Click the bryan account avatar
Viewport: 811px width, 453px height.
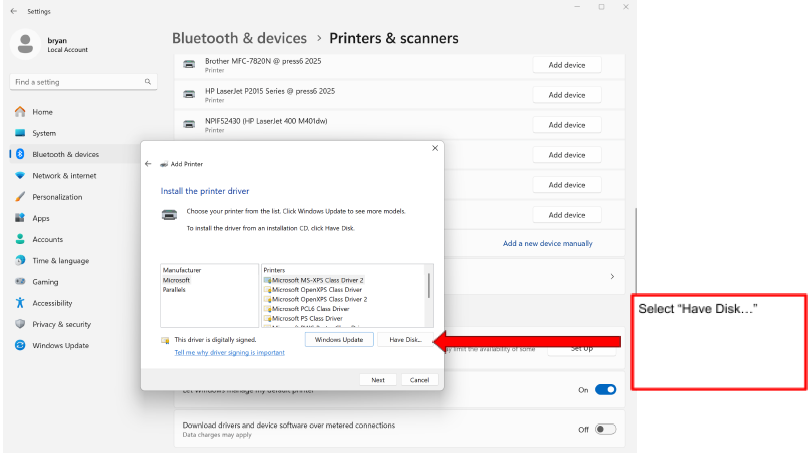click(x=25, y=44)
